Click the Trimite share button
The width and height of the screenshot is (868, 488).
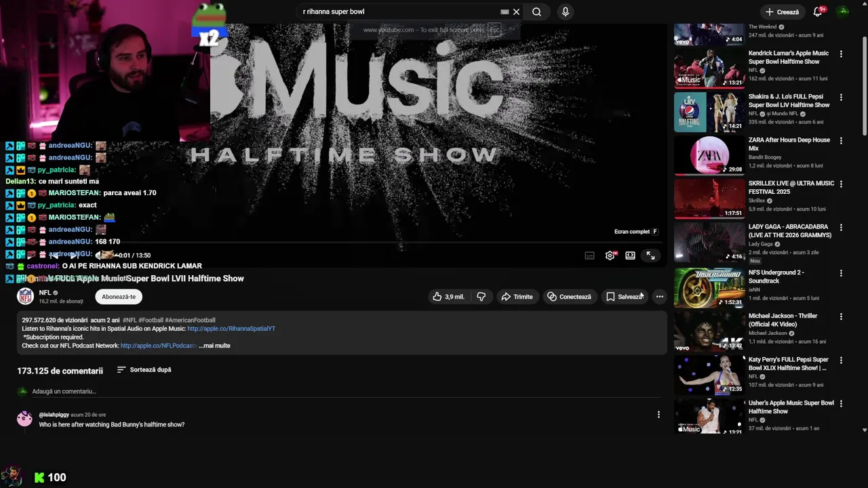[517, 297]
